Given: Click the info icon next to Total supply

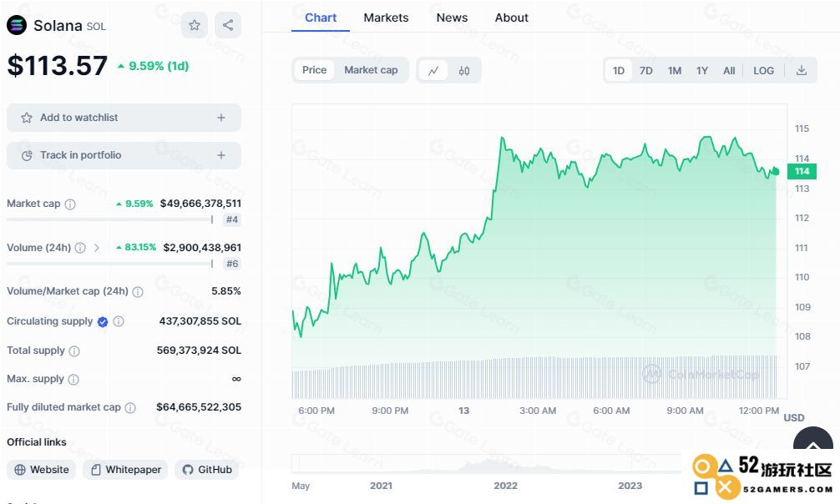Looking at the screenshot, I should pyautogui.click(x=74, y=351).
